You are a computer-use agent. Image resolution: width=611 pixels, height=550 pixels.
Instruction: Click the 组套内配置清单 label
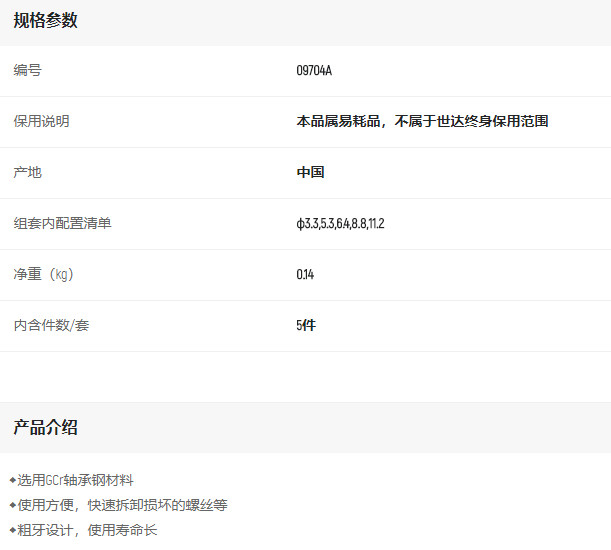pos(63,223)
